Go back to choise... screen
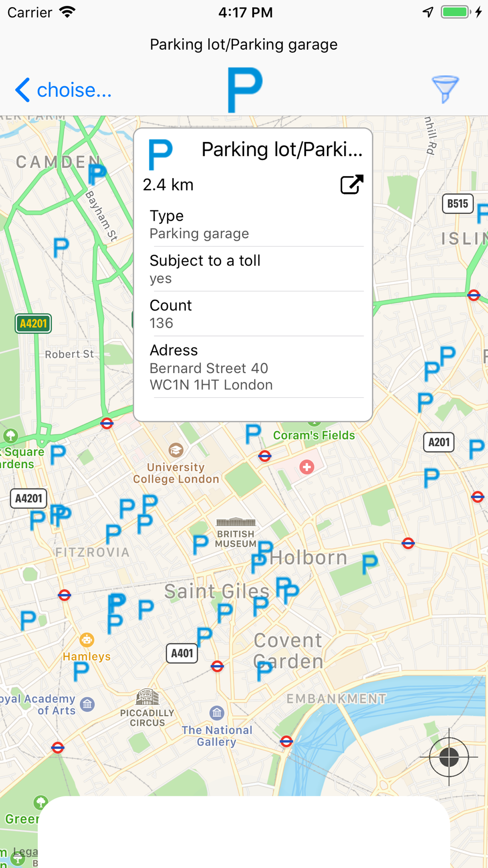Screen dimensions: 488x868 pyautogui.click(x=63, y=90)
